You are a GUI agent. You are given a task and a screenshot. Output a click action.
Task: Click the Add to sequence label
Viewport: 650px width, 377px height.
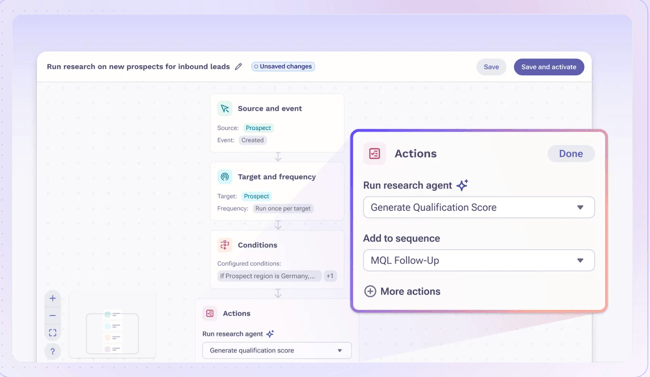(402, 238)
